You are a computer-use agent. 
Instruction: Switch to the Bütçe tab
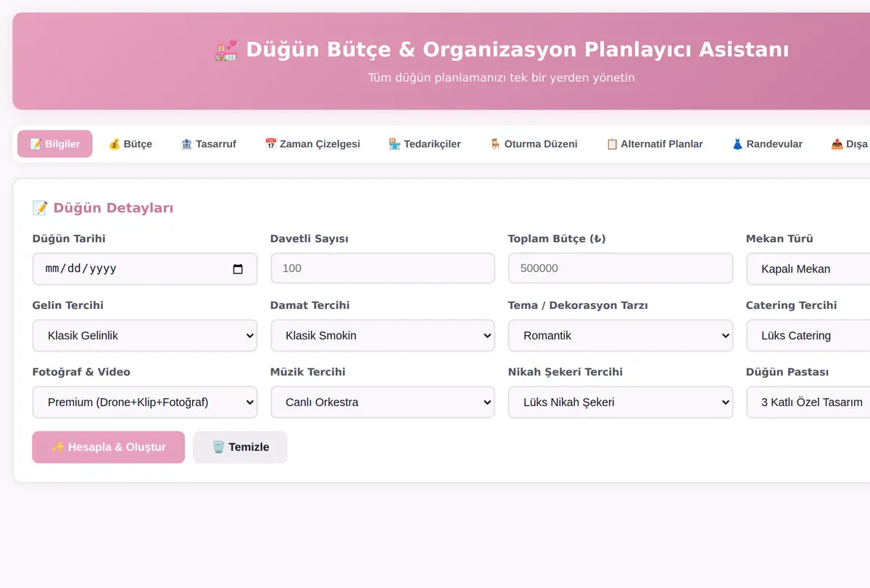point(130,144)
